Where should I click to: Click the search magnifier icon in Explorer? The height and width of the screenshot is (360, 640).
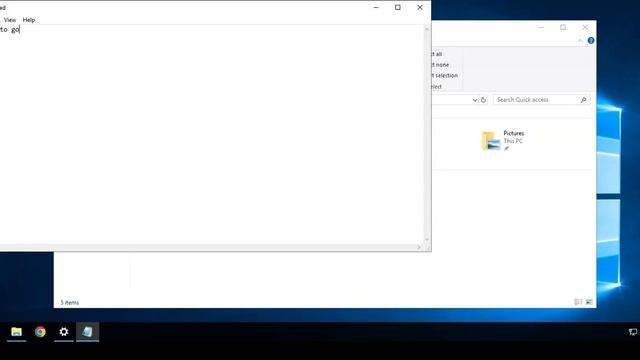584,100
